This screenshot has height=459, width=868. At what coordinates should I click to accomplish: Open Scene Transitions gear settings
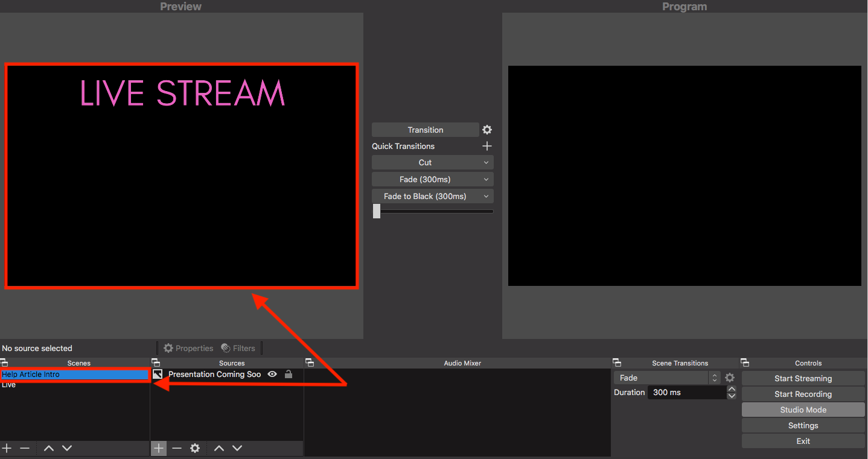pos(730,378)
